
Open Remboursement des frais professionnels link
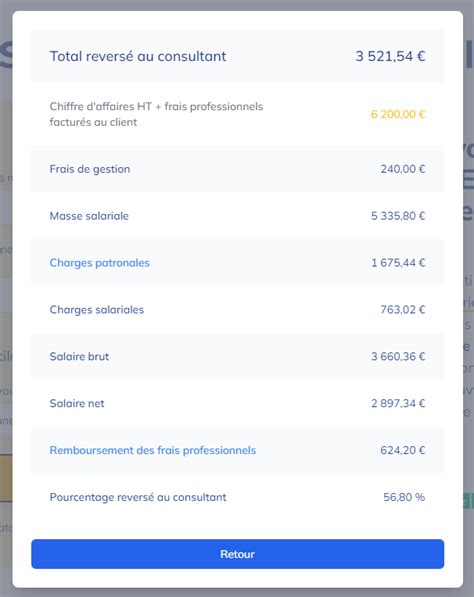coord(153,450)
